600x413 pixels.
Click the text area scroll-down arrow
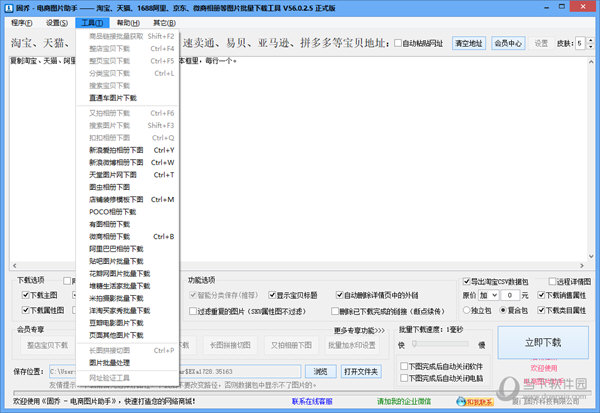point(591,256)
